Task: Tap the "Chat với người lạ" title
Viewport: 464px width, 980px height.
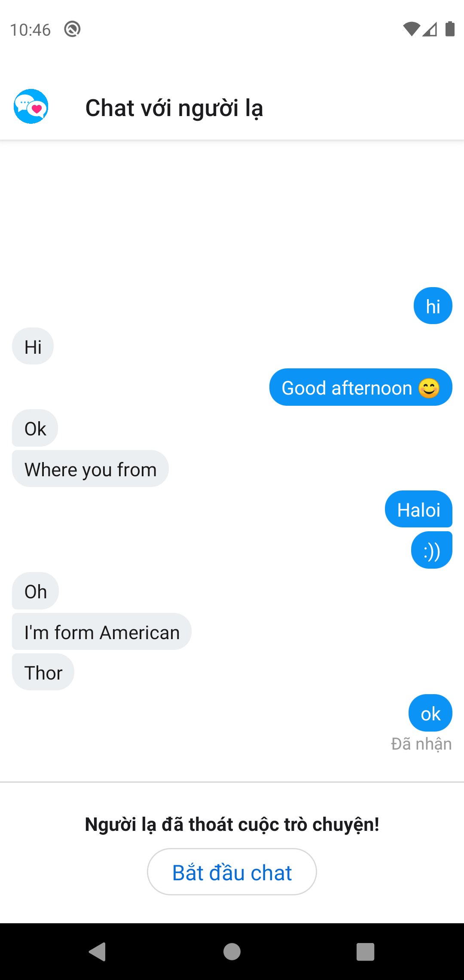Action: point(174,108)
